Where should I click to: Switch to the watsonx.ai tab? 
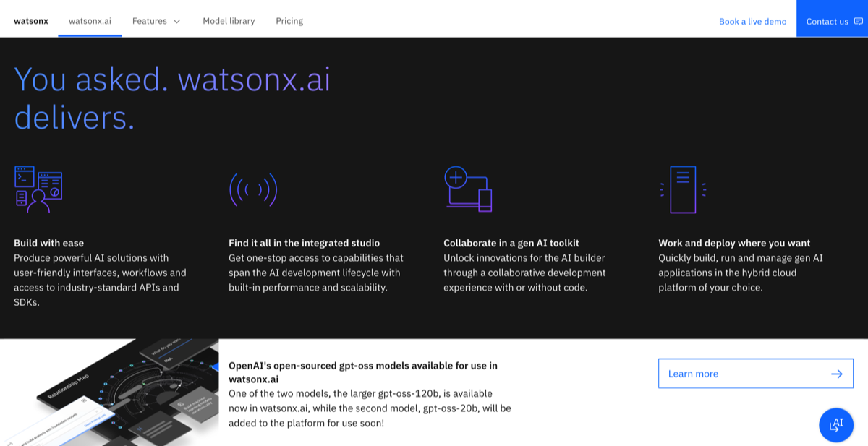click(90, 21)
